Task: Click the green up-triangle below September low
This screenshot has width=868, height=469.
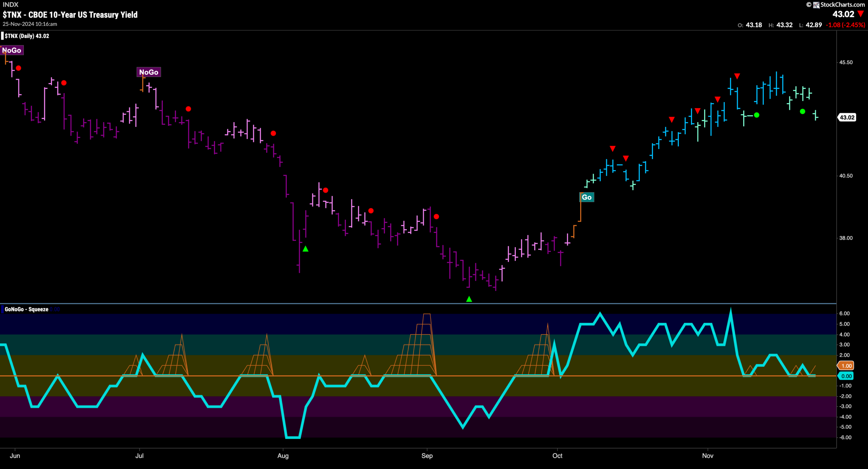Action: click(x=469, y=299)
